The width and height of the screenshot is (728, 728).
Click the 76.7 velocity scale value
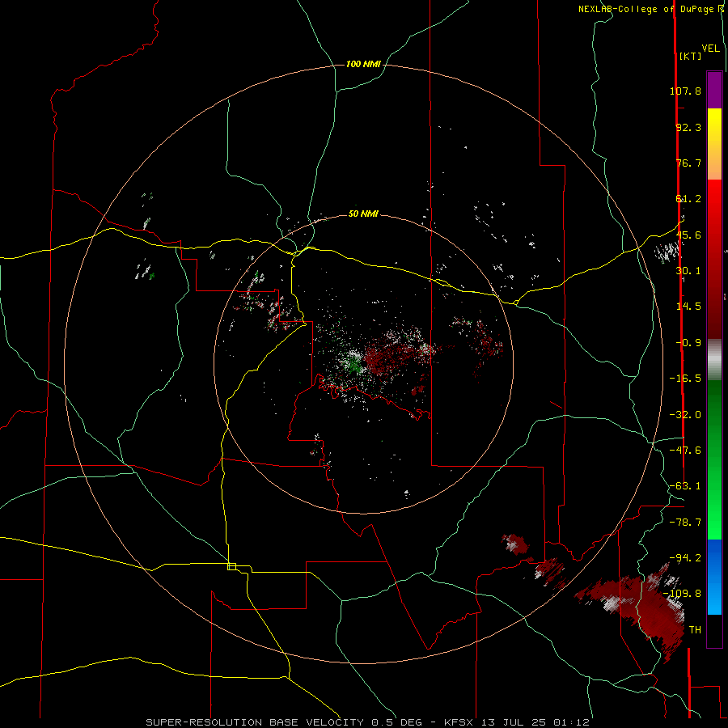(688, 163)
